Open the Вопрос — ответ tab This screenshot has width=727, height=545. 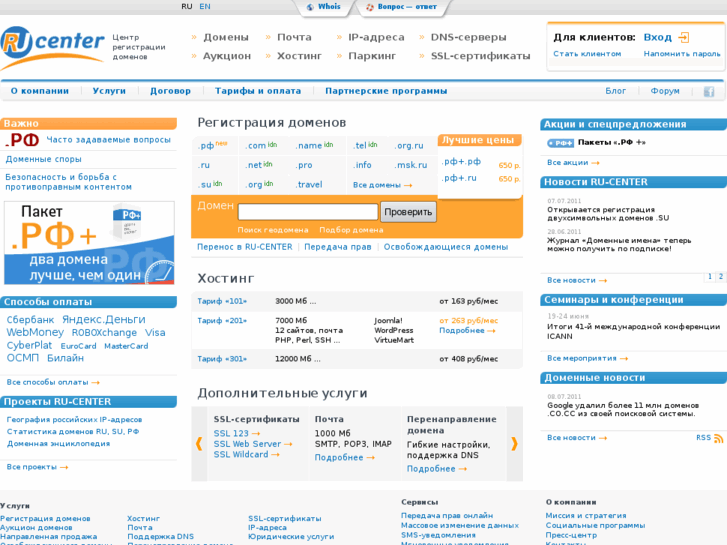click(401, 7)
